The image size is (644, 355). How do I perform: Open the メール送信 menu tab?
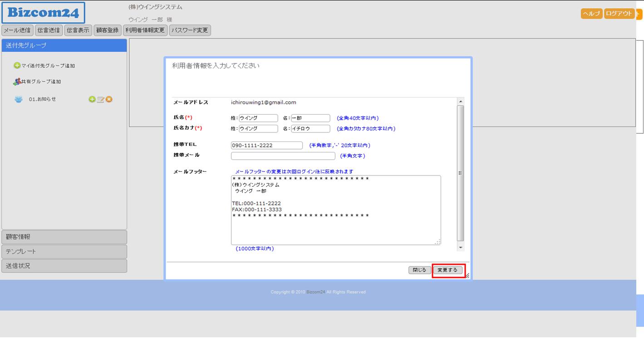(x=18, y=30)
